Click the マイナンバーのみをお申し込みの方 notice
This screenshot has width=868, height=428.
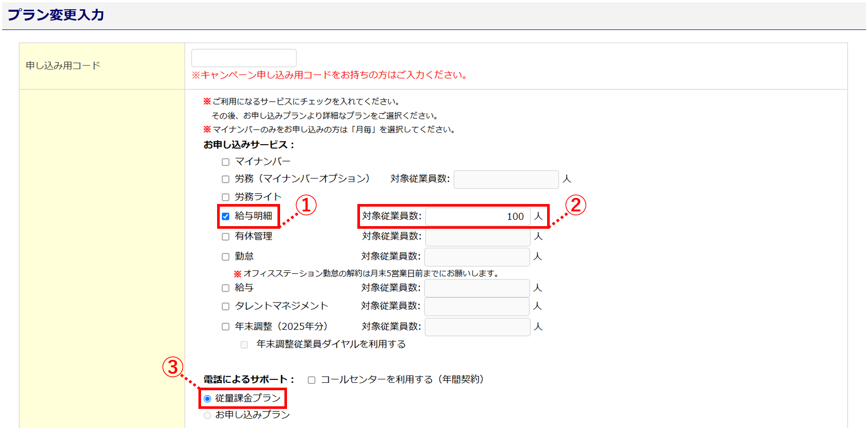click(x=329, y=129)
